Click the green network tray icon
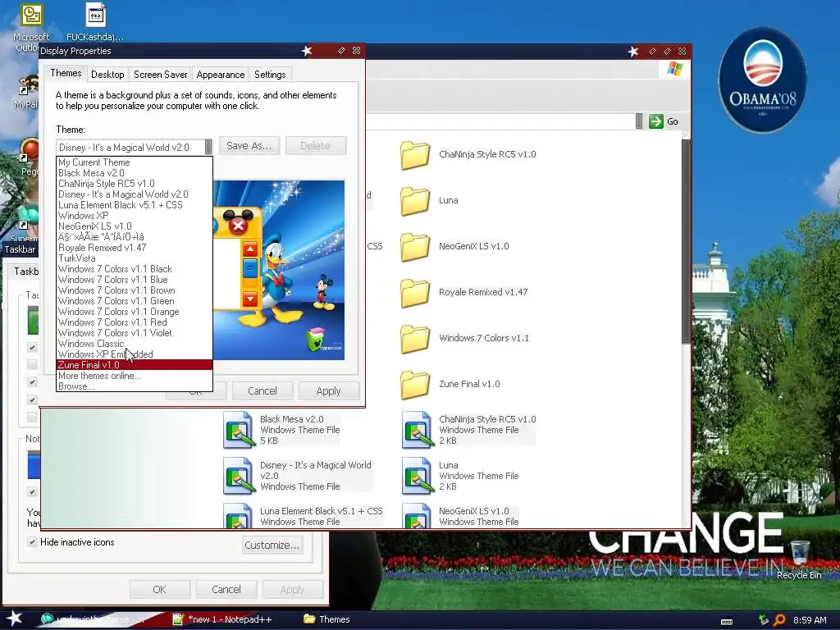840x630 pixels. (x=764, y=620)
